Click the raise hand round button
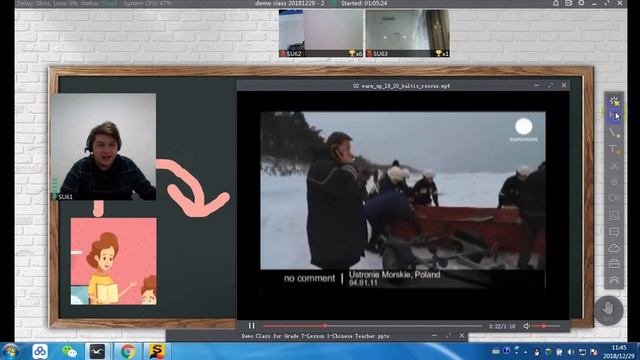The height and width of the screenshot is (360, 640). pos(608,310)
